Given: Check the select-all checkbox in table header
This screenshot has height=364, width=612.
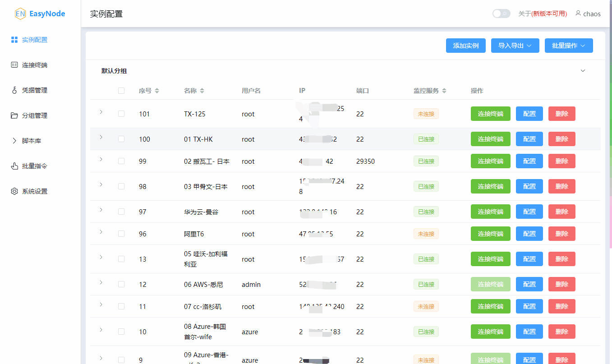Looking at the screenshot, I should pos(121,90).
